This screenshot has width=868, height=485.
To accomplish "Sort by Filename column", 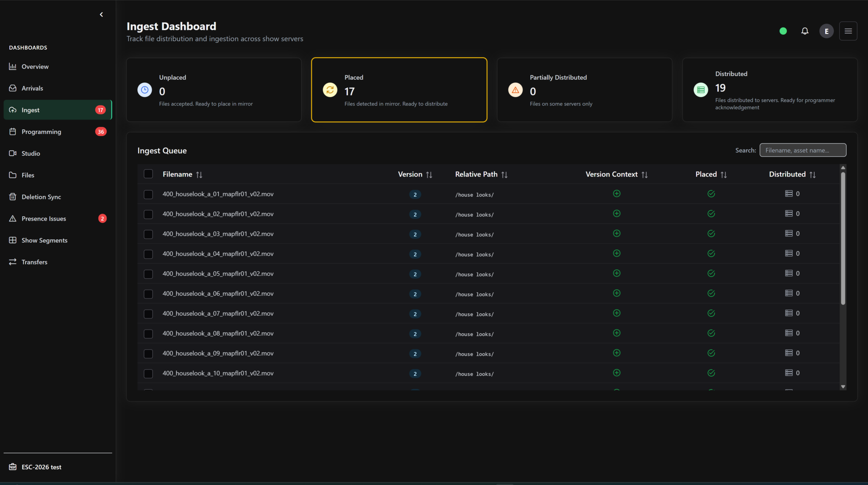I will pos(199,175).
